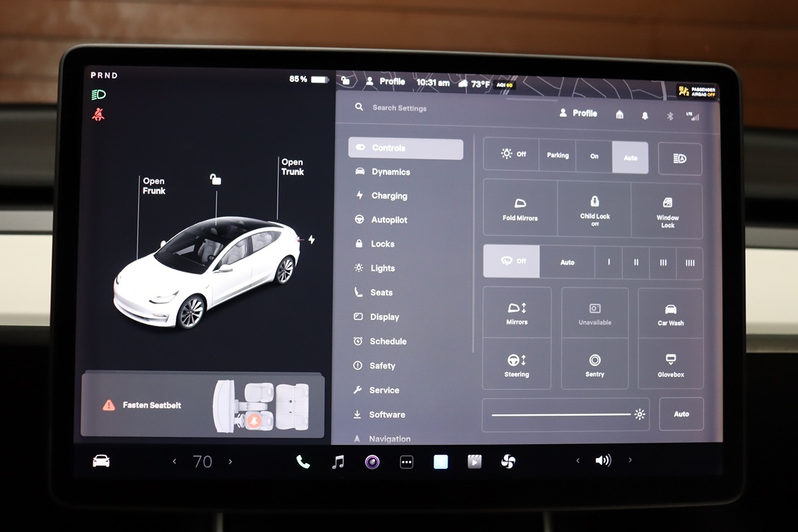The width and height of the screenshot is (798, 532).
Task: Adjust the display brightness slider
Action: pyautogui.click(x=562, y=414)
